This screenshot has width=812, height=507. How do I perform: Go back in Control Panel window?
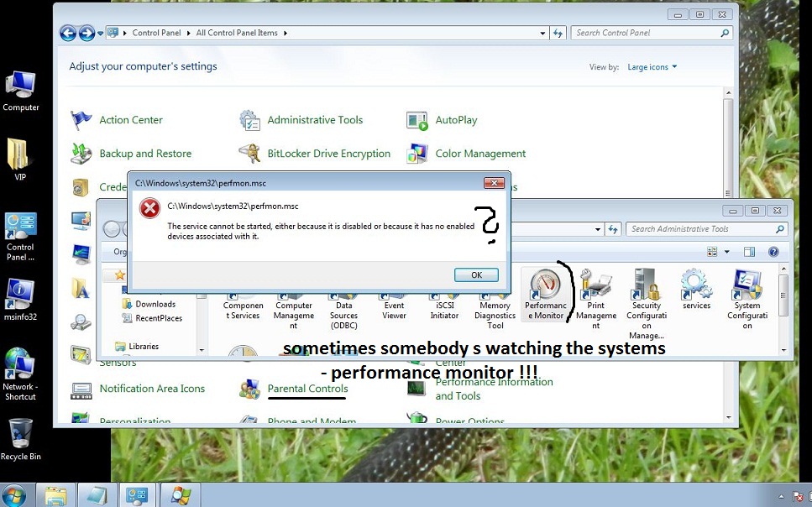68,33
